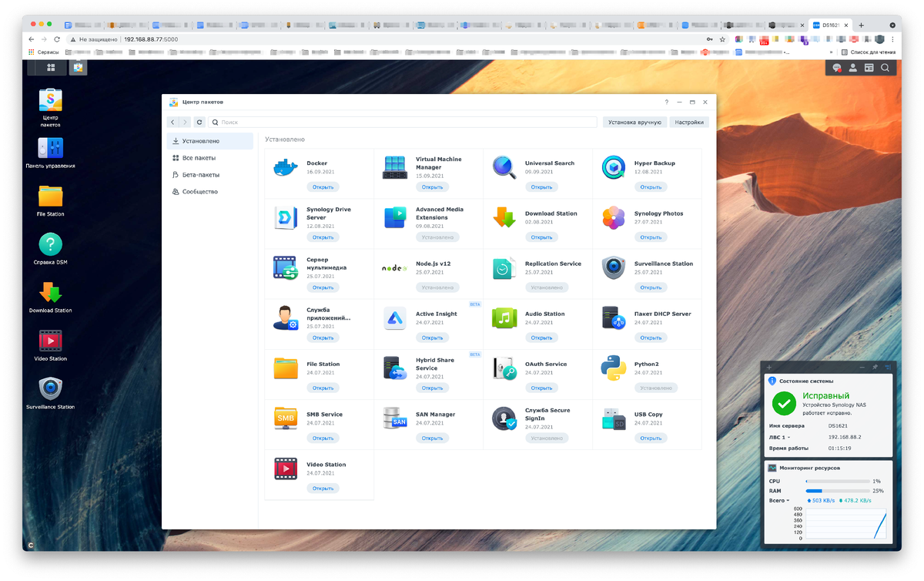Screen dimensions: 924x581
Task: Open the Docker package icon
Action: [x=286, y=167]
